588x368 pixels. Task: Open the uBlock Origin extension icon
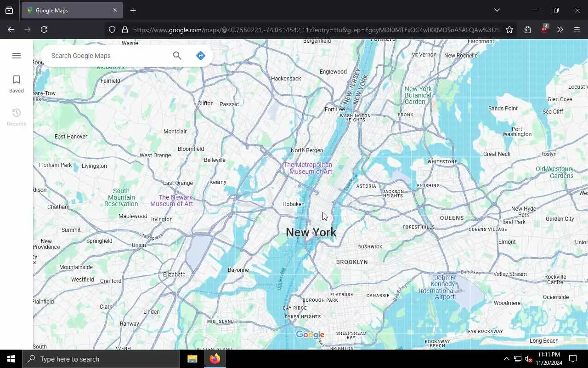pos(544,29)
